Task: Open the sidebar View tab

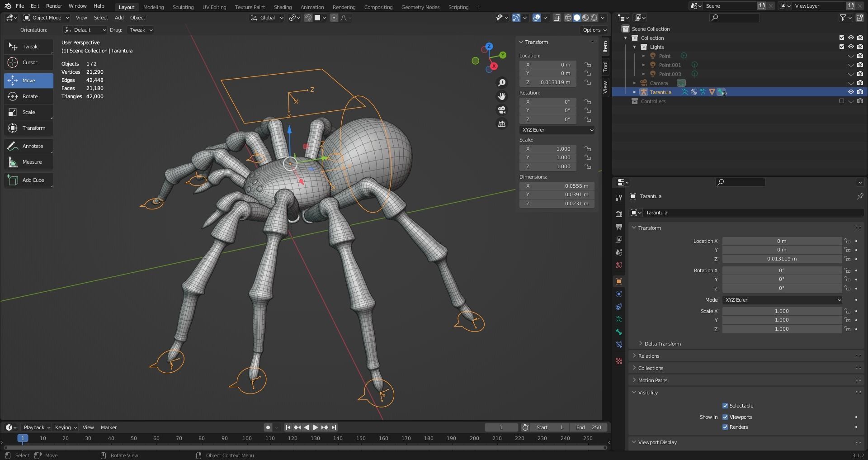Action: coord(605,87)
